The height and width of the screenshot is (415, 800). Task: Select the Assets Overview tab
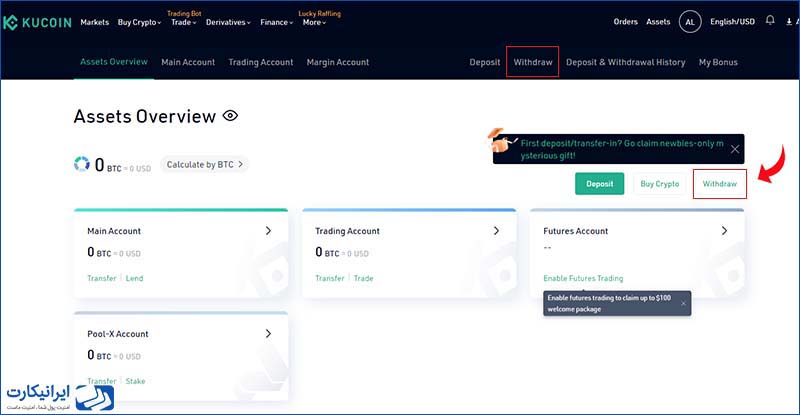(114, 62)
